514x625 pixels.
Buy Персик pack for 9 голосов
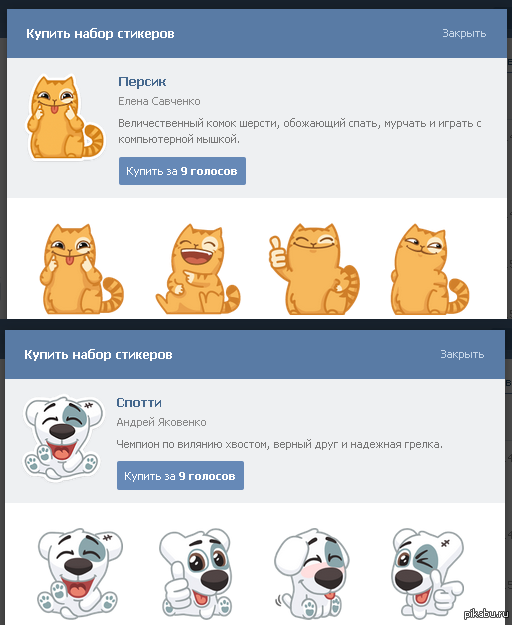click(182, 171)
